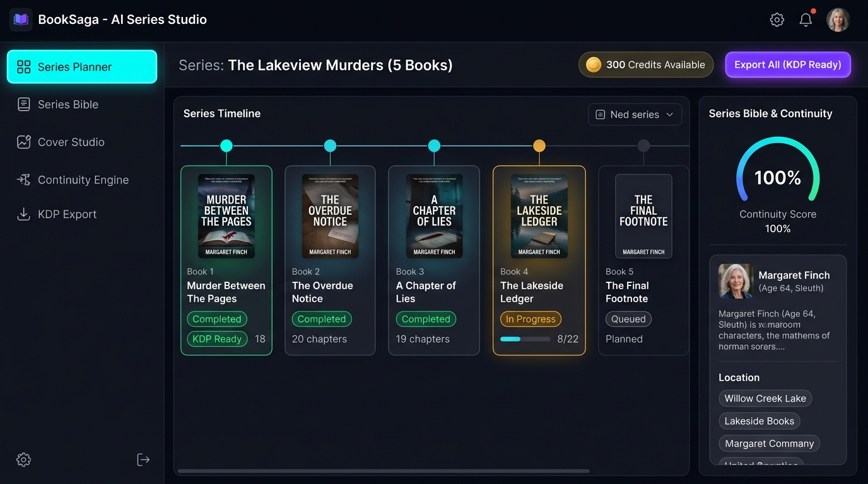868x484 pixels.
Task: Select Series Planner in sidebar
Action: click(82, 67)
